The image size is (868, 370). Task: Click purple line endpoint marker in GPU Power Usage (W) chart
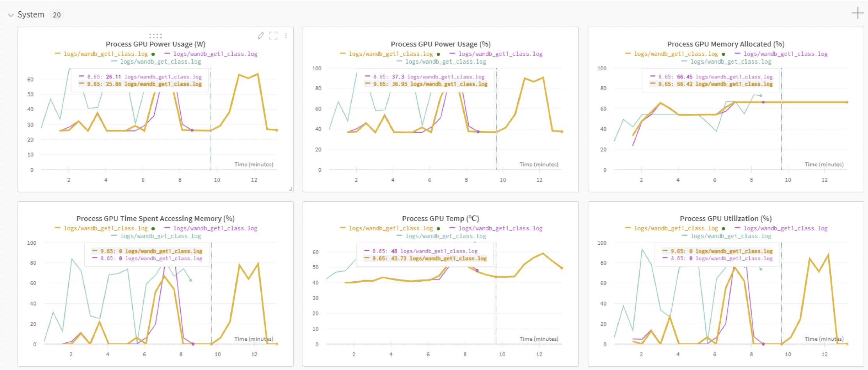tap(192, 130)
